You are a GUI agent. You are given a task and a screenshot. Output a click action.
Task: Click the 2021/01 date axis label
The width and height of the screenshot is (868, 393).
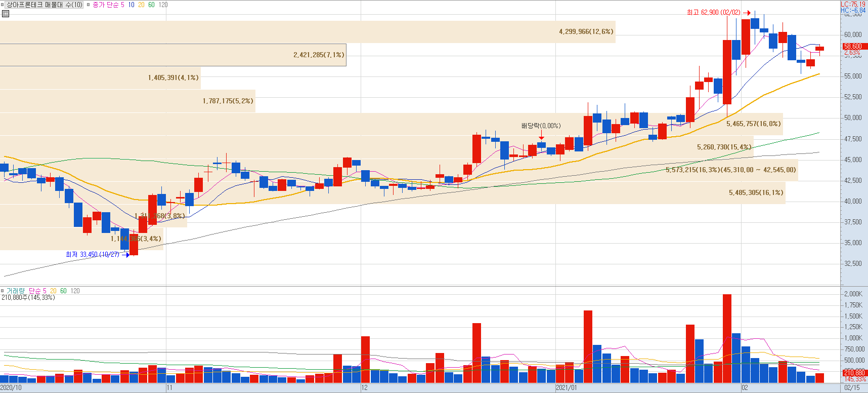(567, 388)
